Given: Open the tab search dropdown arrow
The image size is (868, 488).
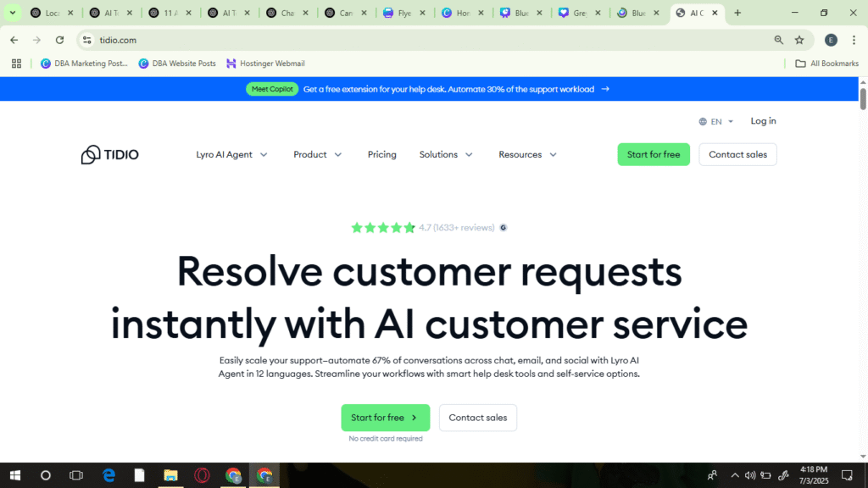Looking at the screenshot, I should click(12, 13).
